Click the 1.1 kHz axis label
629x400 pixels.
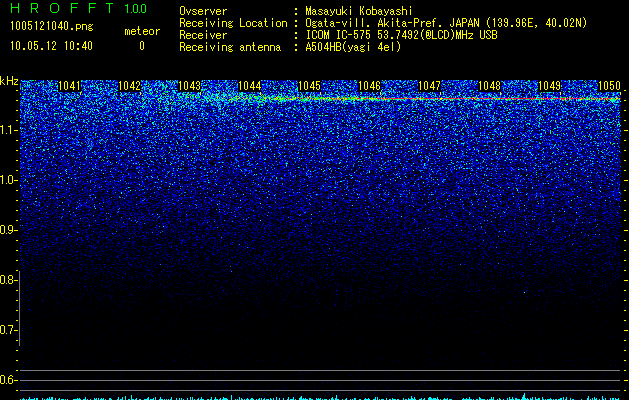[8, 130]
